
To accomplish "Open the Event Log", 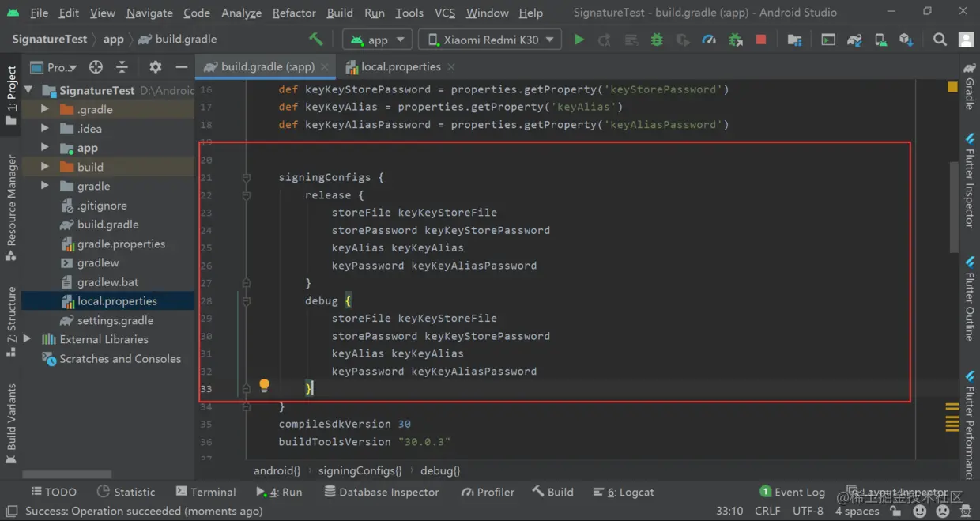I will click(792, 492).
